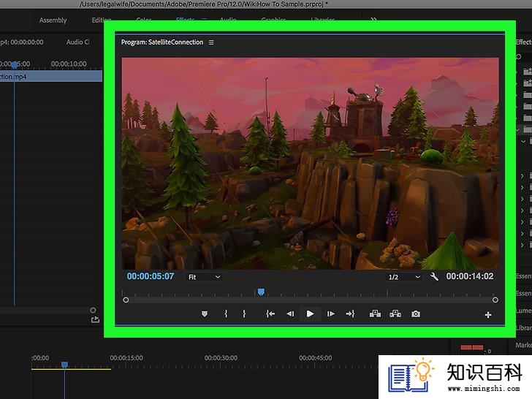Select the Program: SatelliteConnection panel title

point(162,42)
